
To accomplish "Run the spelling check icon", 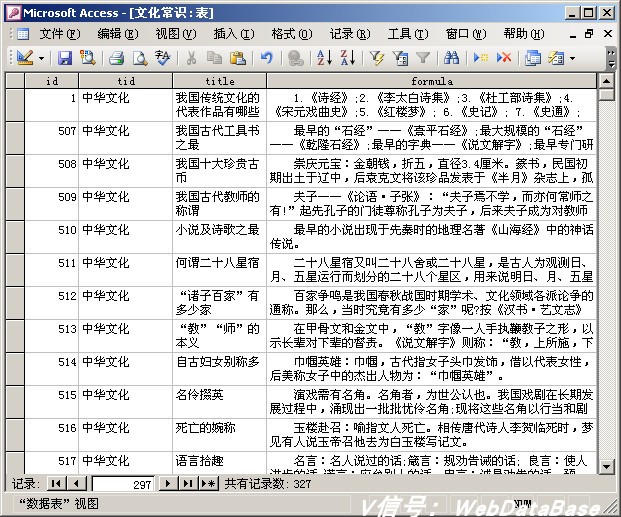I will coord(162,58).
